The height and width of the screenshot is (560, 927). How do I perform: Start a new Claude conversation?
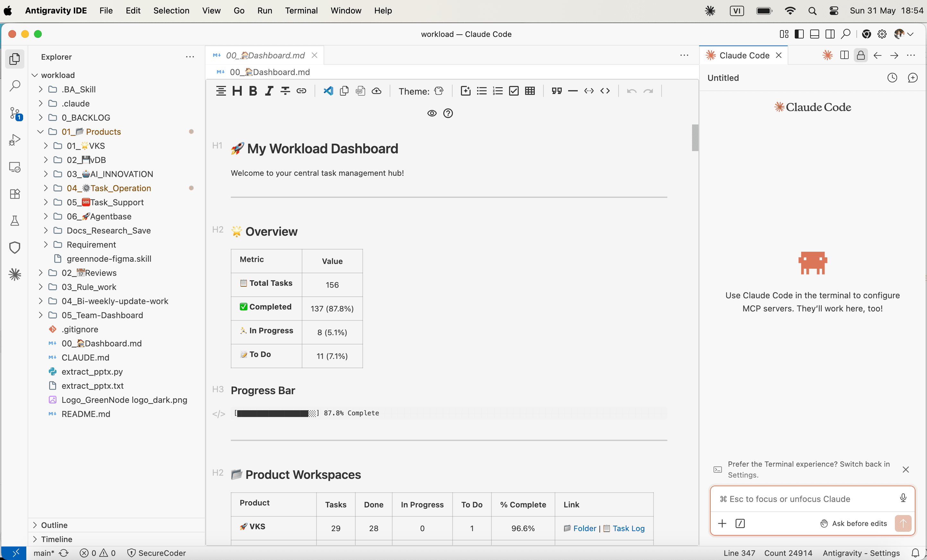[x=912, y=78]
